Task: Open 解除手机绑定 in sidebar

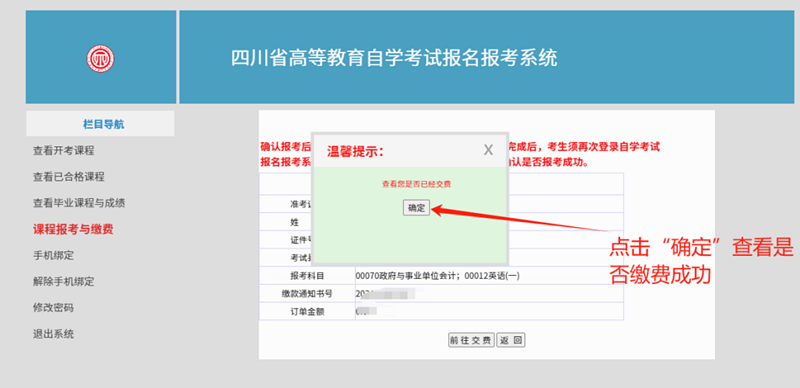Action: [x=64, y=282]
